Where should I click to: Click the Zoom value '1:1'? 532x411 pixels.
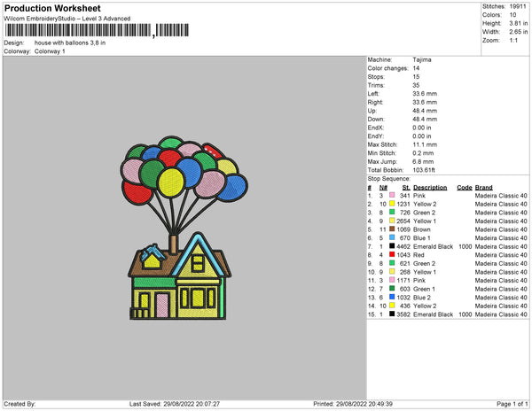[x=513, y=41]
